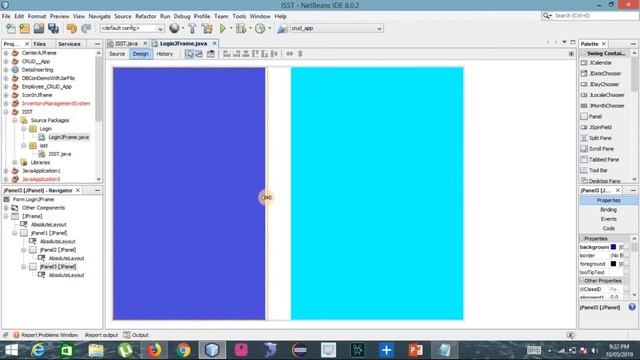640x360 pixels.
Task: Click the foreground color swatch property
Action: click(x=613, y=264)
